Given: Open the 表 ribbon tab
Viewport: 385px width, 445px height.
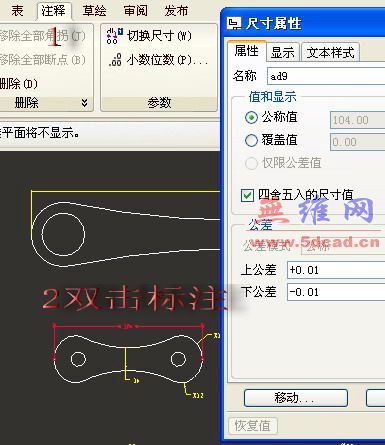Looking at the screenshot, I should [17, 11].
